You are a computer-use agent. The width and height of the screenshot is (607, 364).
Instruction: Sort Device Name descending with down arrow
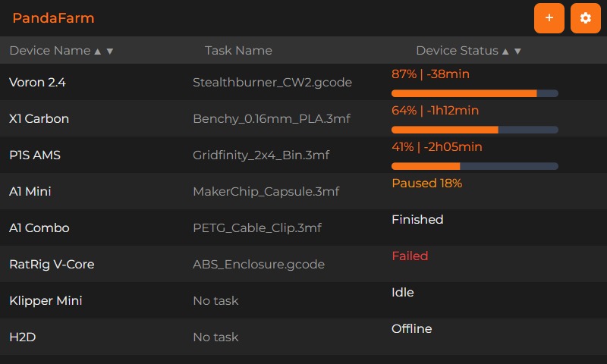click(x=110, y=51)
